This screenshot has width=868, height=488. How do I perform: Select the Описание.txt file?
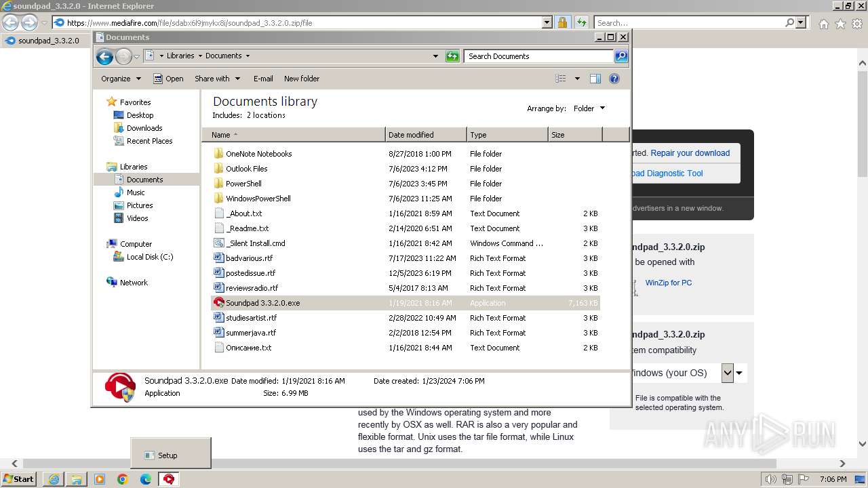[x=249, y=348]
